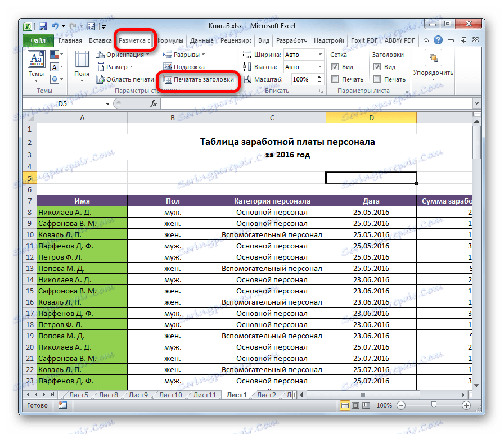The width and height of the screenshot is (504, 434).
Task: Open the Ориентация (Orientation) dropdown
Action: pos(128,55)
